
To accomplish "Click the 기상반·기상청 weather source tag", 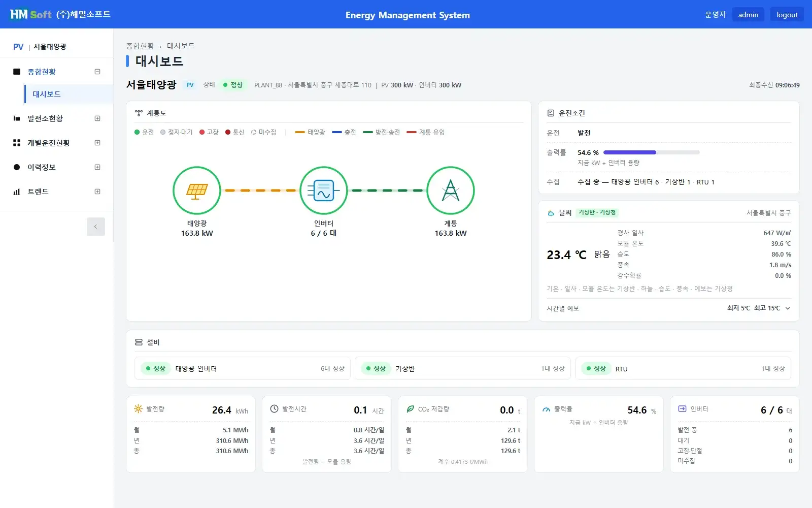I will click(597, 212).
